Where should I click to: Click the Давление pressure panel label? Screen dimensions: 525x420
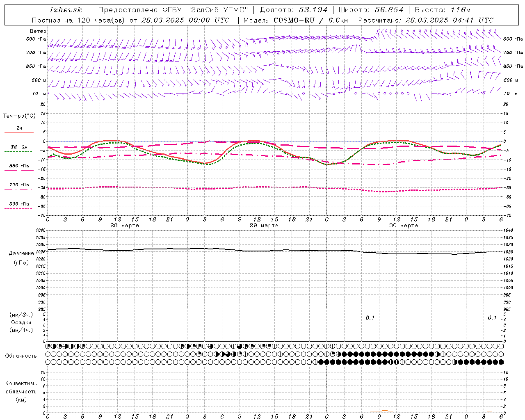coord(21,253)
